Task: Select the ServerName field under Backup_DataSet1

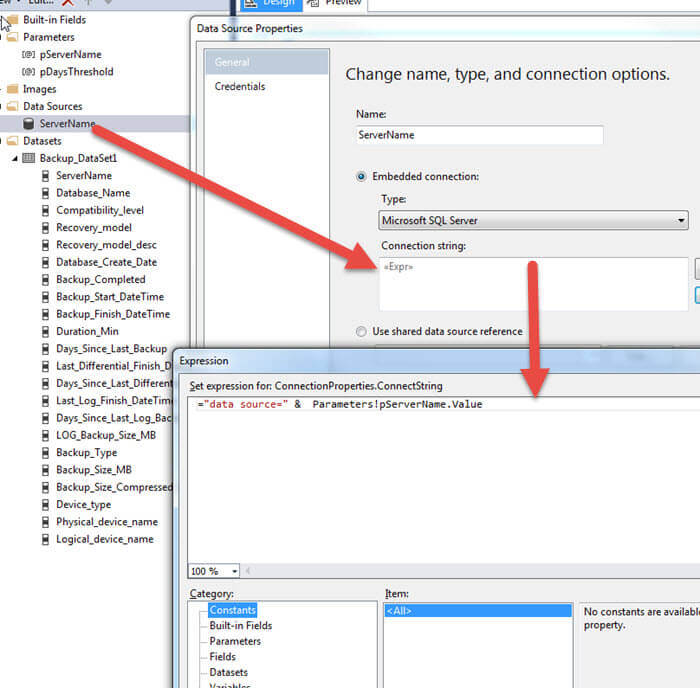Action: (x=83, y=176)
